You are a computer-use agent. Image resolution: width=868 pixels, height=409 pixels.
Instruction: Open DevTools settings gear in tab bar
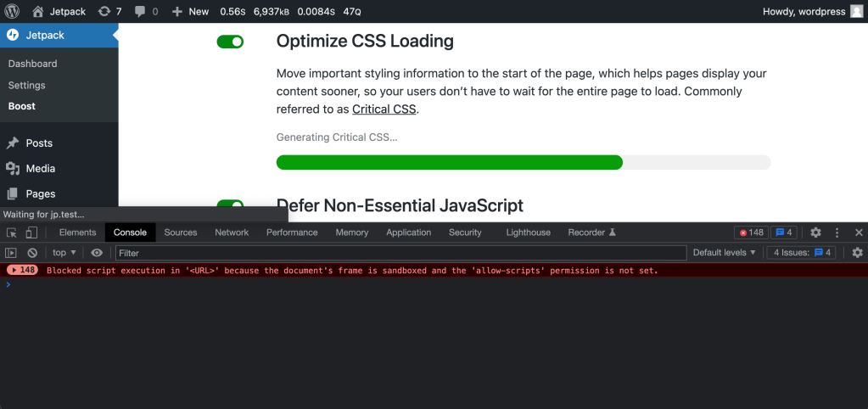[x=815, y=233]
